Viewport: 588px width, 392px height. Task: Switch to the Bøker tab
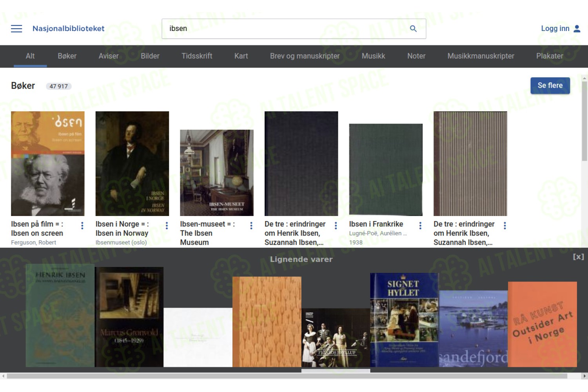click(x=67, y=56)
